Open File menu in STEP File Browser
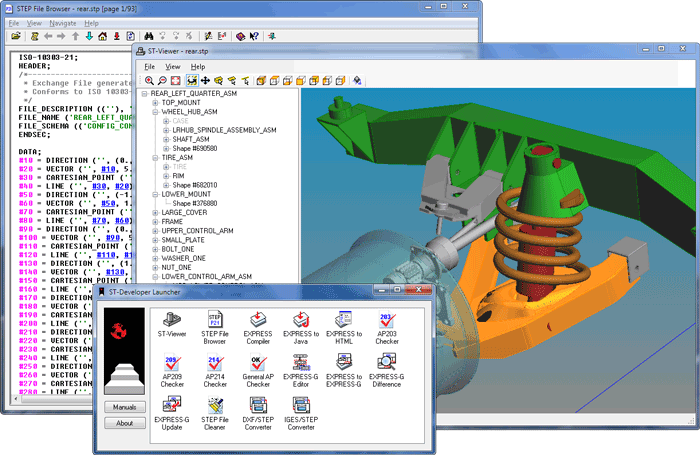Viewport: 700px width, 455px height. pyautogui.click(x=14, y=23)
